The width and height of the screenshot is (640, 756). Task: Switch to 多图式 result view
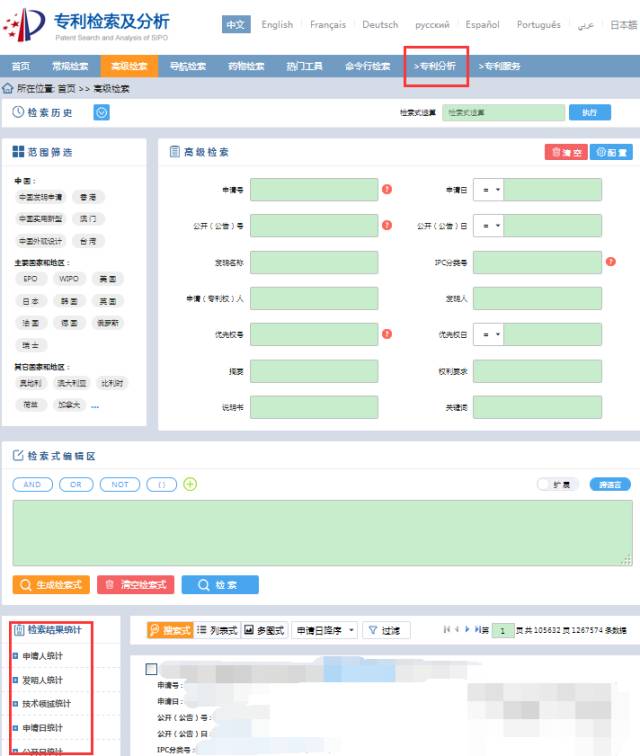(264, 630)
